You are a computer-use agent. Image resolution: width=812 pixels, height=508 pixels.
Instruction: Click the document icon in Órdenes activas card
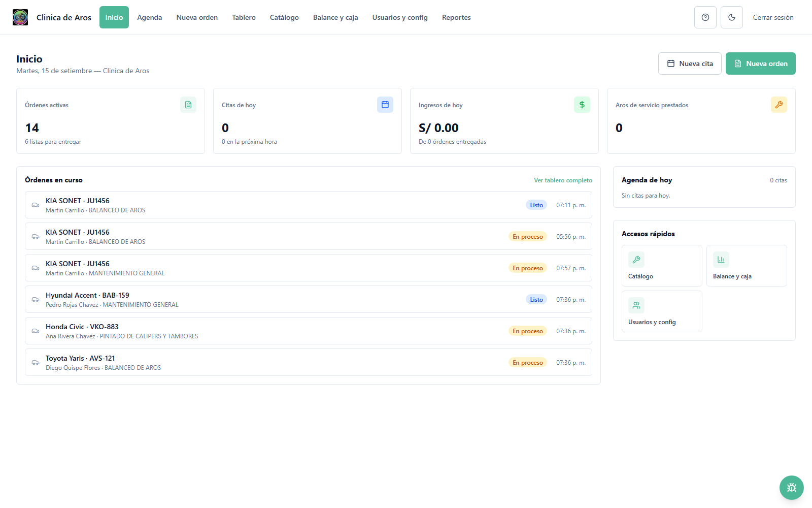coord(188,105)
